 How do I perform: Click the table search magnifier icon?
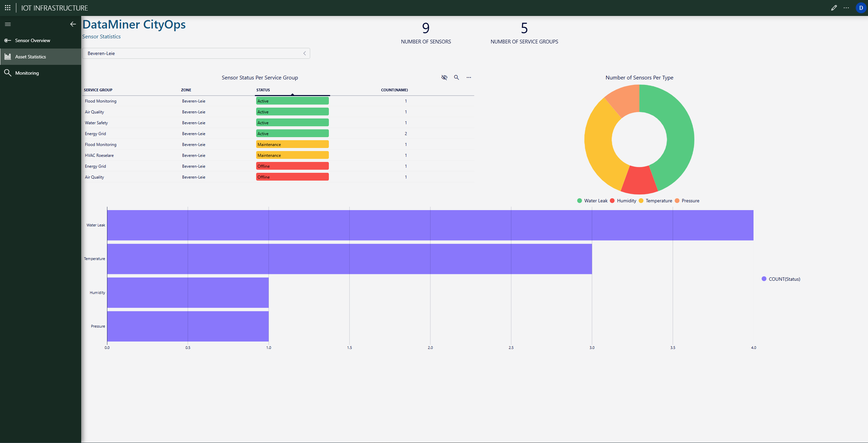pyautogui.click(x=456, y=77)
